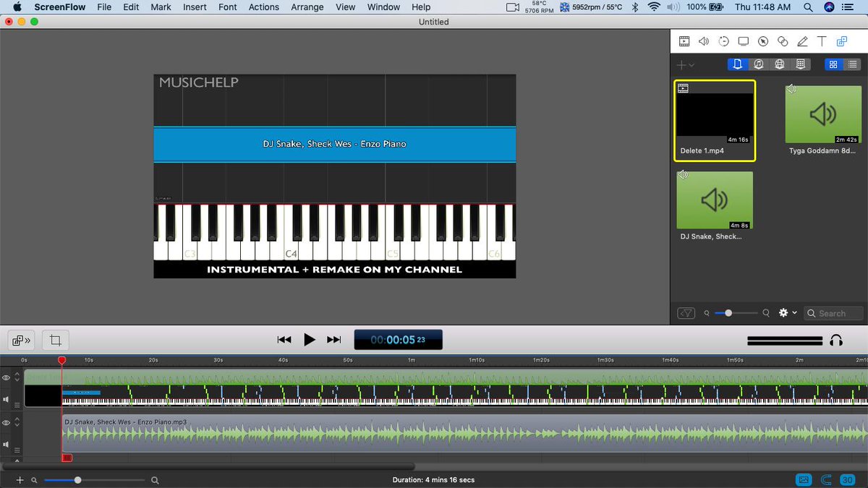Click the timeline zoom slider
The height and width of the screenshot is (488, 868).
94,480
